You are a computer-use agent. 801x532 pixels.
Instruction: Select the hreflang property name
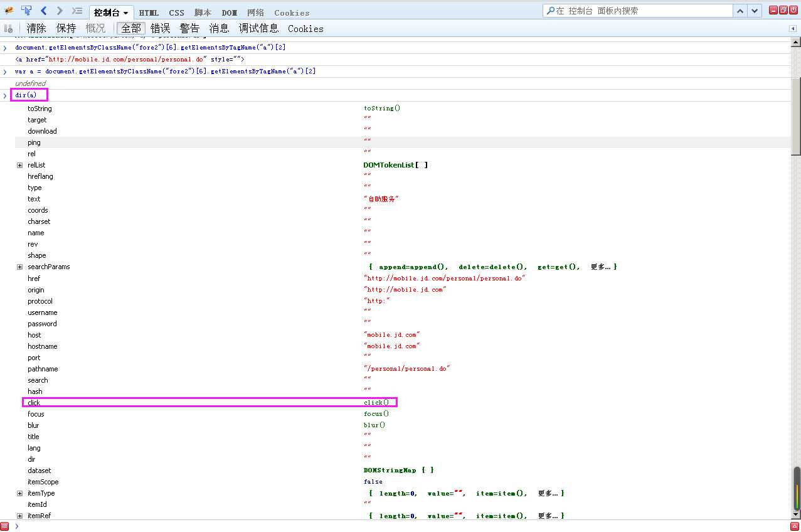click(40, 176)
